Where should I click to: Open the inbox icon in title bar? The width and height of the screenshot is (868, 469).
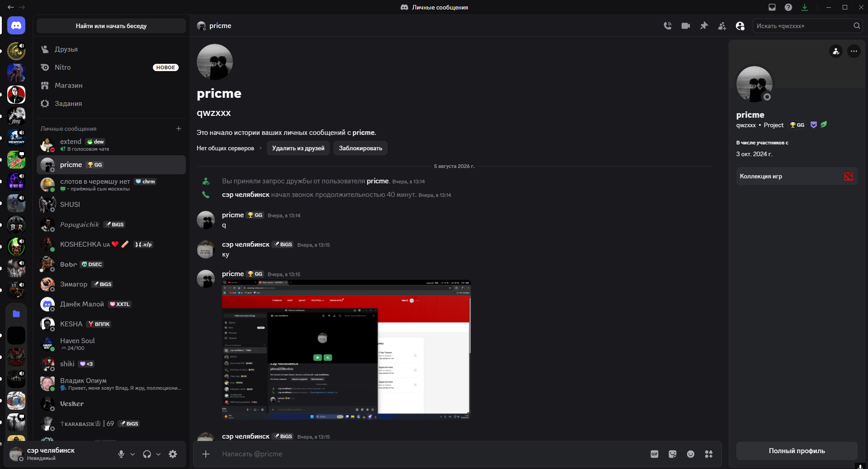coord(772,7)
